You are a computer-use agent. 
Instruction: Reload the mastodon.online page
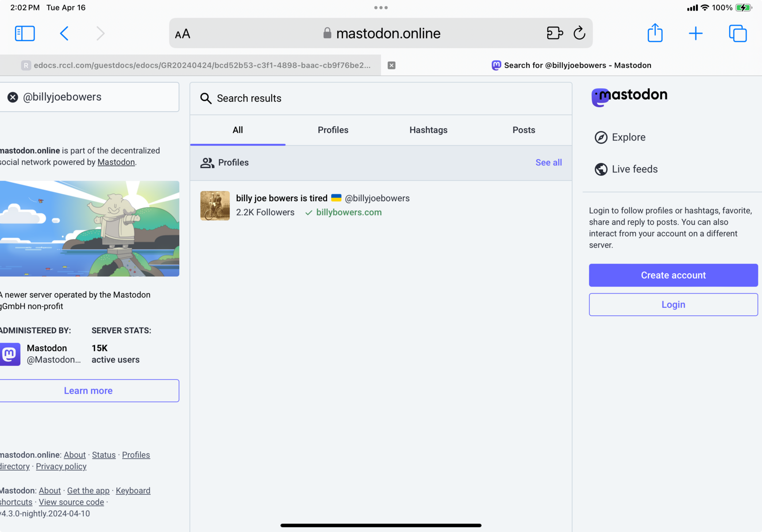point(579,34)
